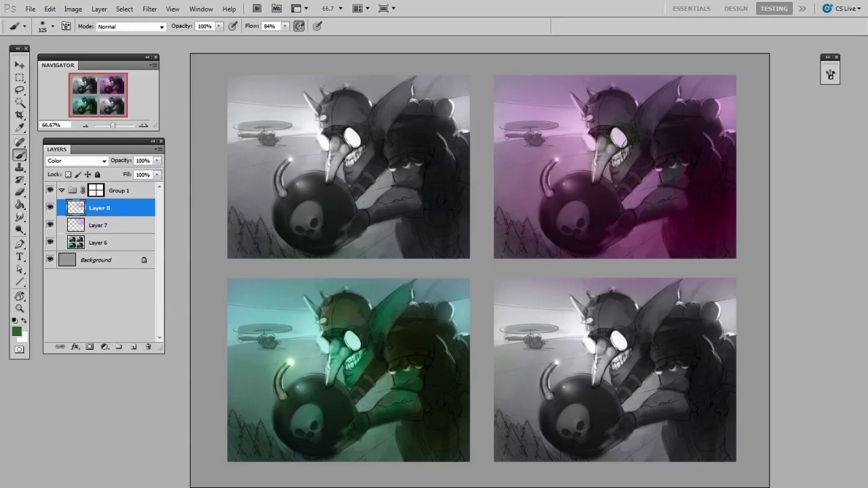
Task: Click the Link Layers icon
Action: tap(60, 346)
